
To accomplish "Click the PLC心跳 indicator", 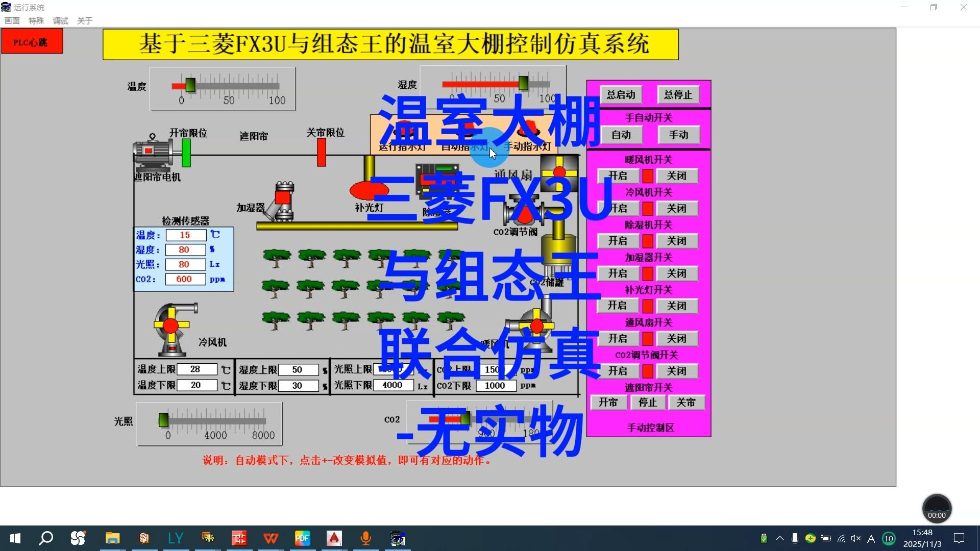I will (32, 41).
